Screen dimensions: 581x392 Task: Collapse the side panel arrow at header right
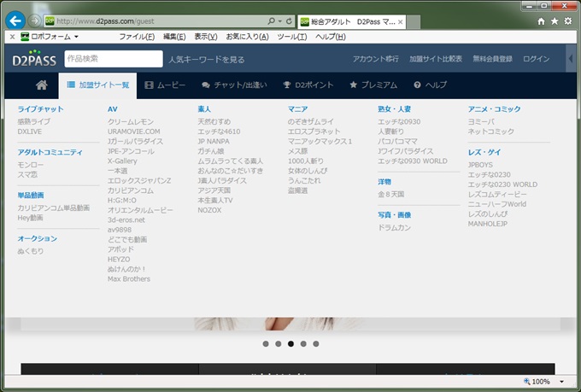[x=571, y=59]
